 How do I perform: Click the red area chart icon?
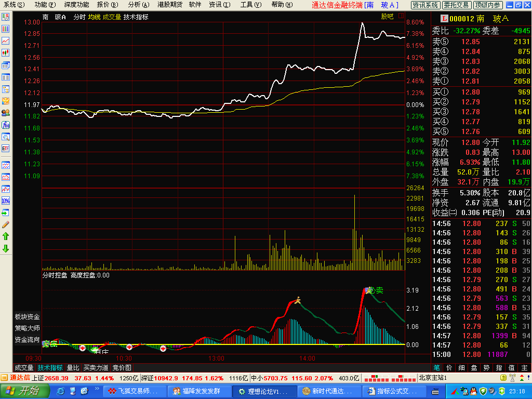click(x=5, y=177)
